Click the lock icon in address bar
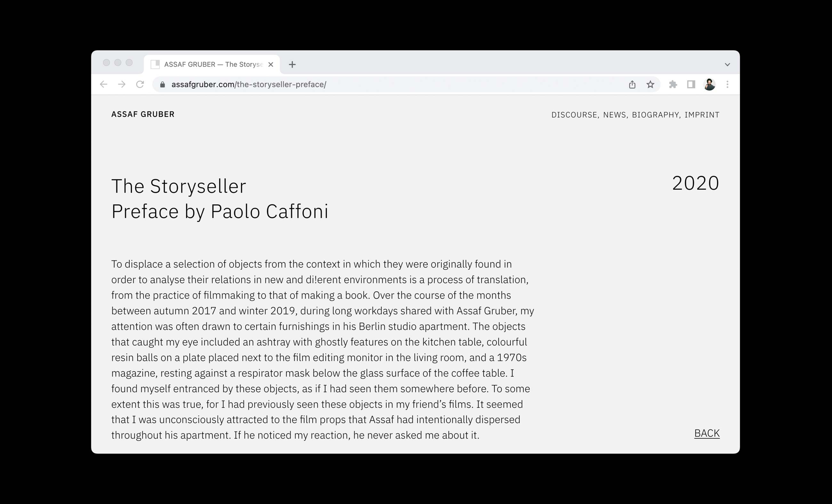The width and height of the screenshot is (832, 504). pos(163,84)
